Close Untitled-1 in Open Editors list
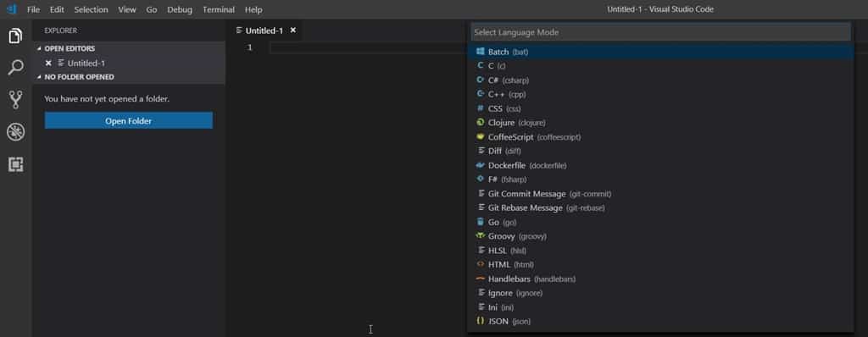 tap(48, 64)
